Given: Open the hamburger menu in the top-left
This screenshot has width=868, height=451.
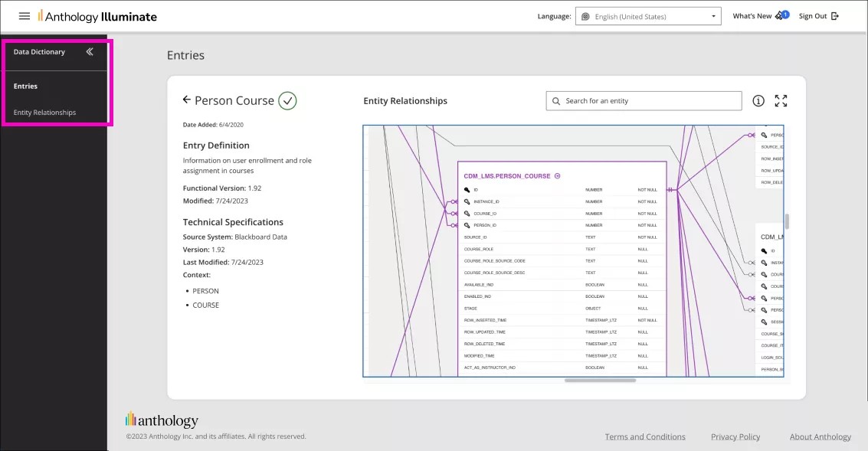Looking at the screenshot, I should [24, 15].
